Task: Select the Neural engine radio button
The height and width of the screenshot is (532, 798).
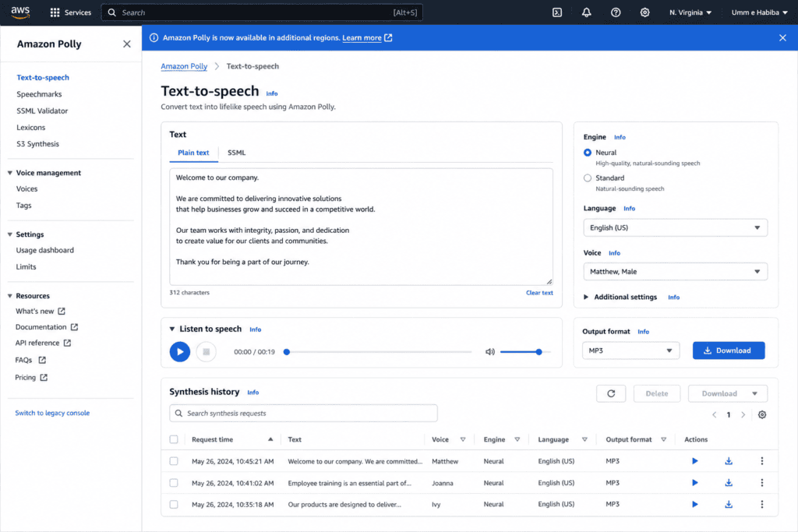Action: click(588, 153)
